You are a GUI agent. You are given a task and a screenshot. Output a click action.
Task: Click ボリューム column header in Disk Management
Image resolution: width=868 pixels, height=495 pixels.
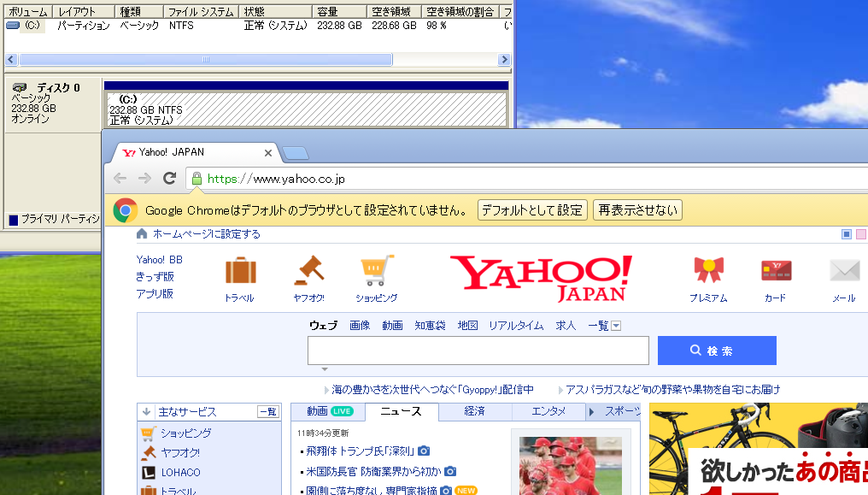tap(28, 12)
